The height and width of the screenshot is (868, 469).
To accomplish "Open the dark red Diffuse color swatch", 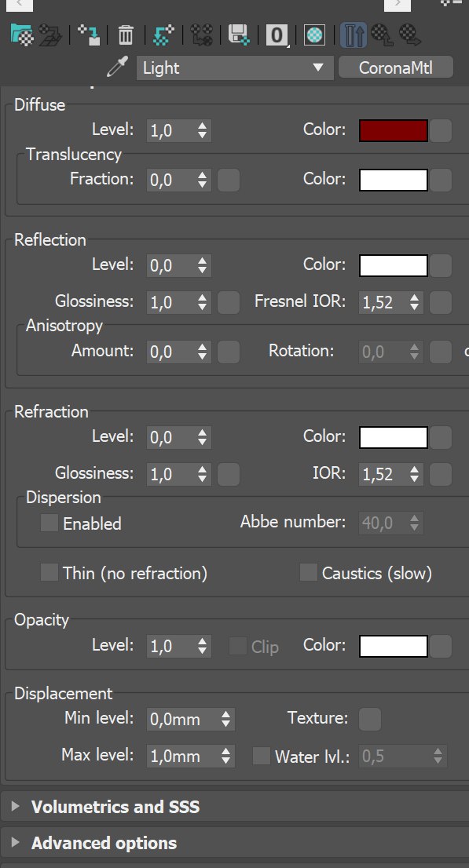I will 394,130.
